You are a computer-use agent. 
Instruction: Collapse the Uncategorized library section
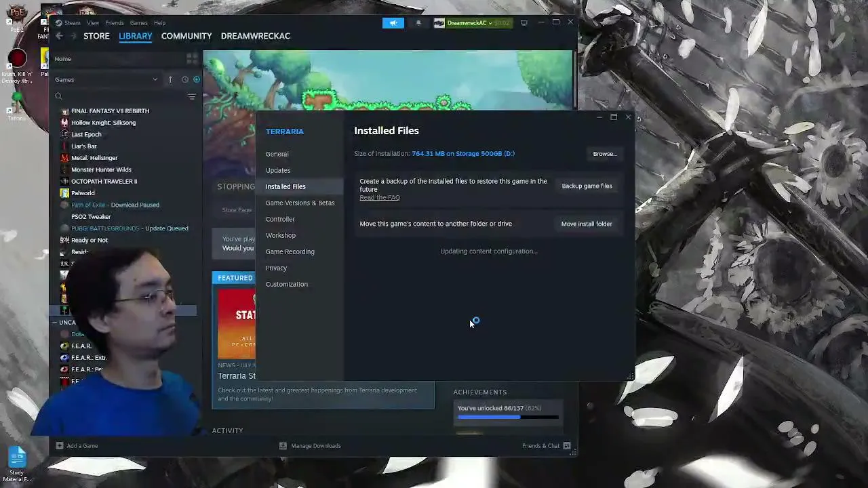(54, 323)
